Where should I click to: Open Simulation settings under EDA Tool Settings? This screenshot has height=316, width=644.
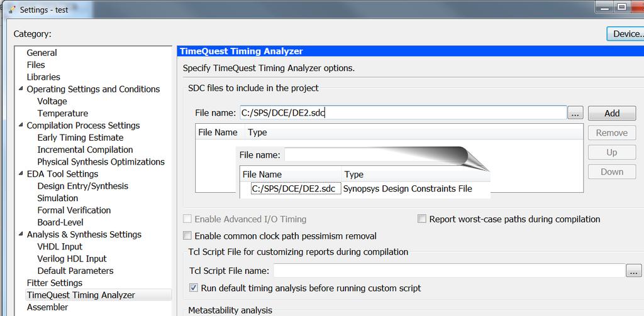pos(57,198)
